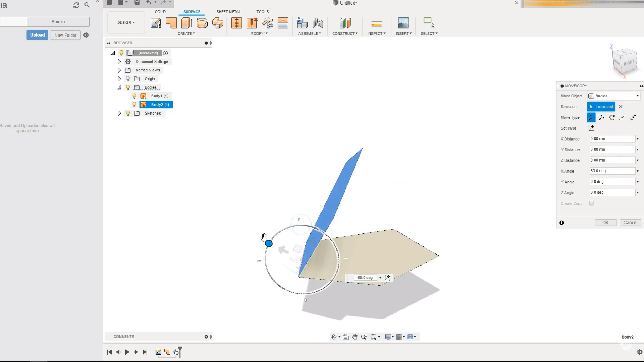Enable the Create Copy checkbox
Viewport: 644px width, 362px height.
(x=591, y=203)
